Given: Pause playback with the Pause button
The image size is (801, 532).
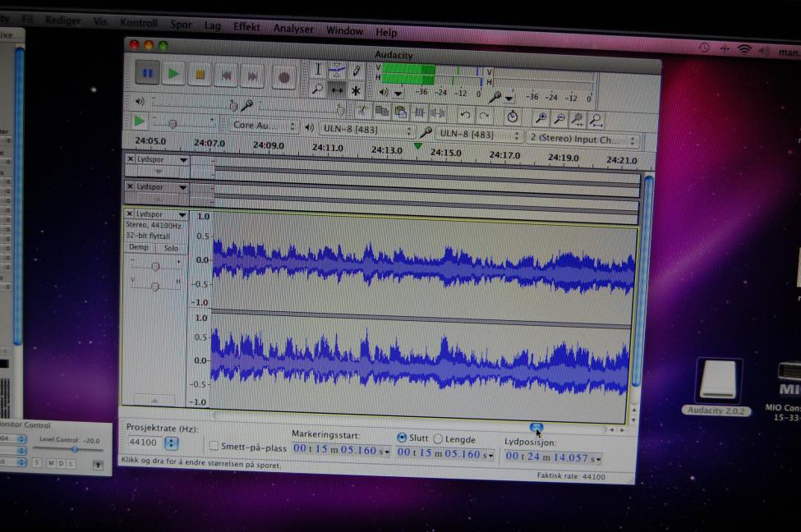Looking at the screenshot, I should 147,74.
